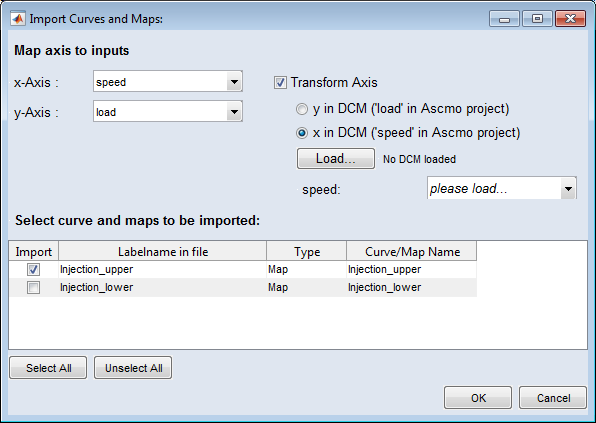Click the Type column header
The width and height of the screenshot is (596, 423).
click(307, 251)
